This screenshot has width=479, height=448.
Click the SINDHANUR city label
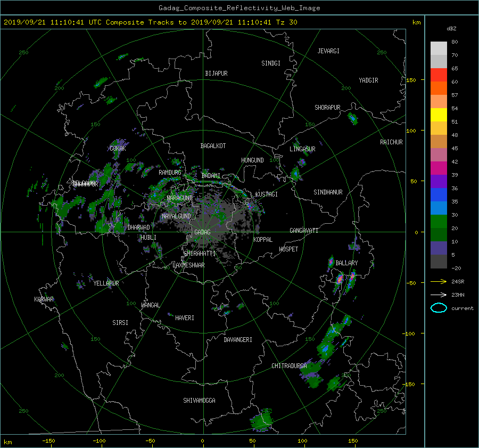tap(328, 192)
